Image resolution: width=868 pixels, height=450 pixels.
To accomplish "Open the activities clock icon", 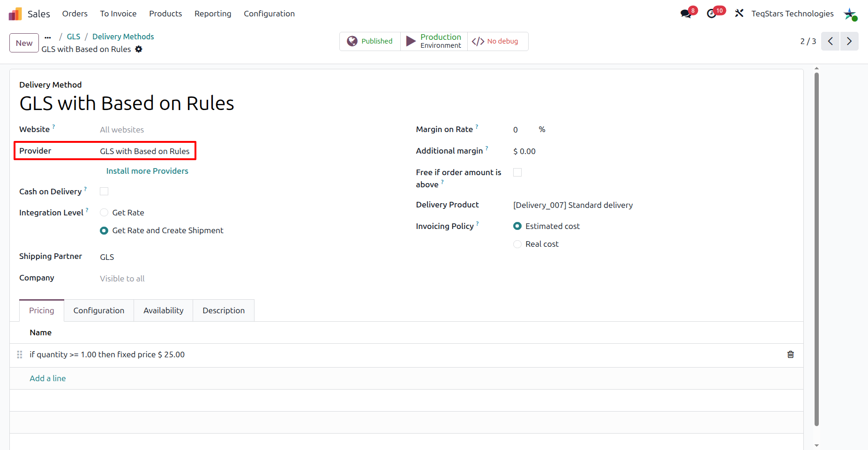I will click(x=711, y=14).
